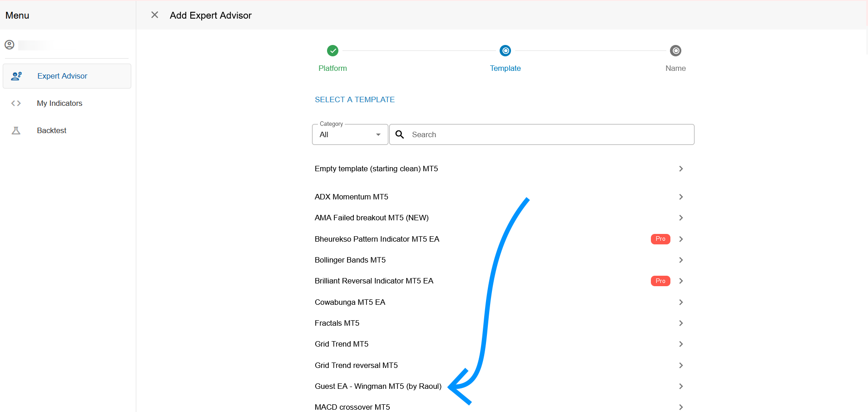This screenshot has width=868, height=412.
Task: Focus the template Search field
Action: (x=541, y=134)
